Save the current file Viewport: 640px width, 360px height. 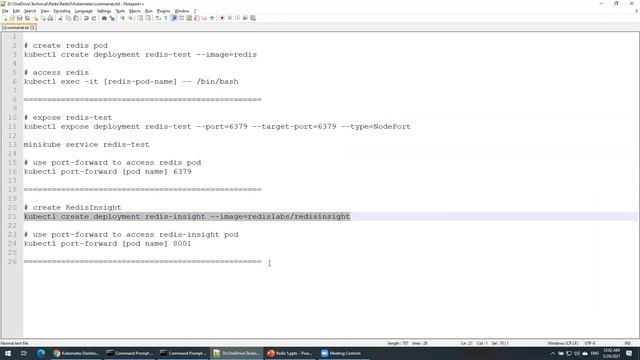click(20, 18)
